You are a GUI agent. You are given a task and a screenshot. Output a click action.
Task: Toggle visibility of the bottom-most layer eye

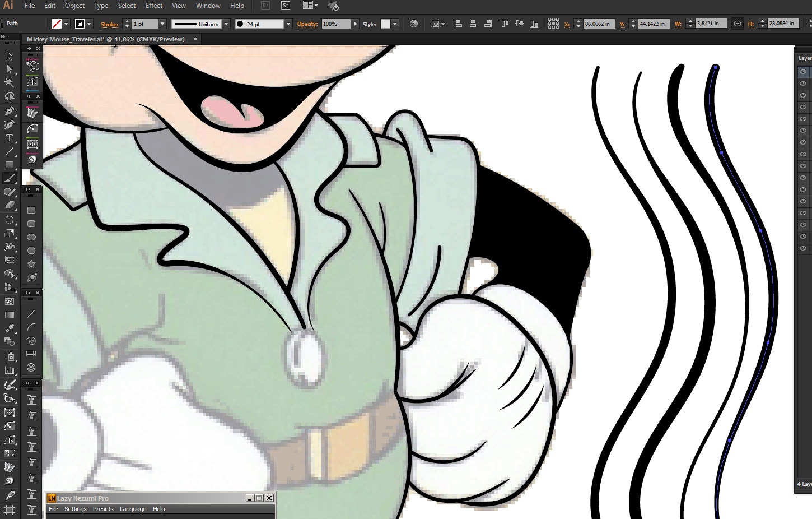coord(803,248)
